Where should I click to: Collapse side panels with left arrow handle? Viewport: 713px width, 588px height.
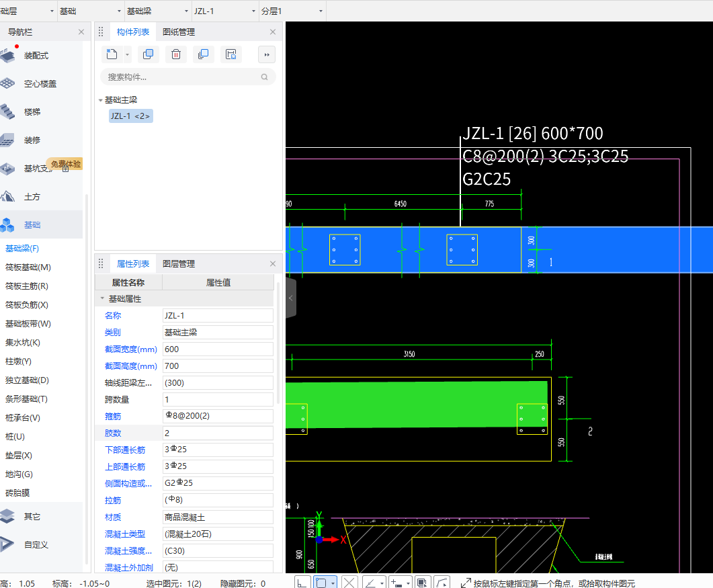[x=291, y=298]
